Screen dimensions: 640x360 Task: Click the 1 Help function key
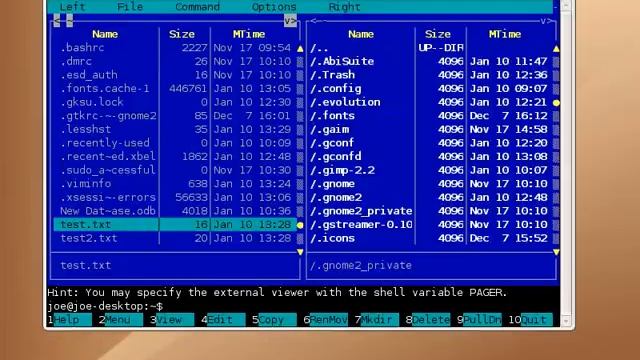click(x=69, y=320)
